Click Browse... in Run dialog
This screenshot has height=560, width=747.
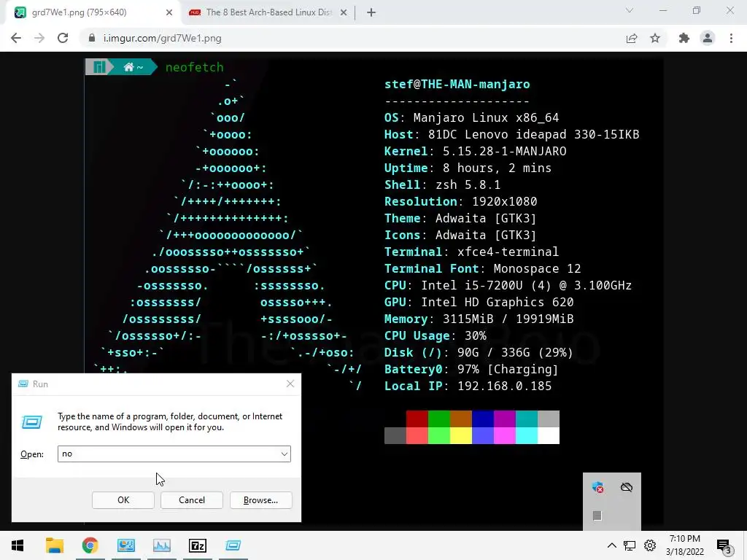click(x=260, y=500)
